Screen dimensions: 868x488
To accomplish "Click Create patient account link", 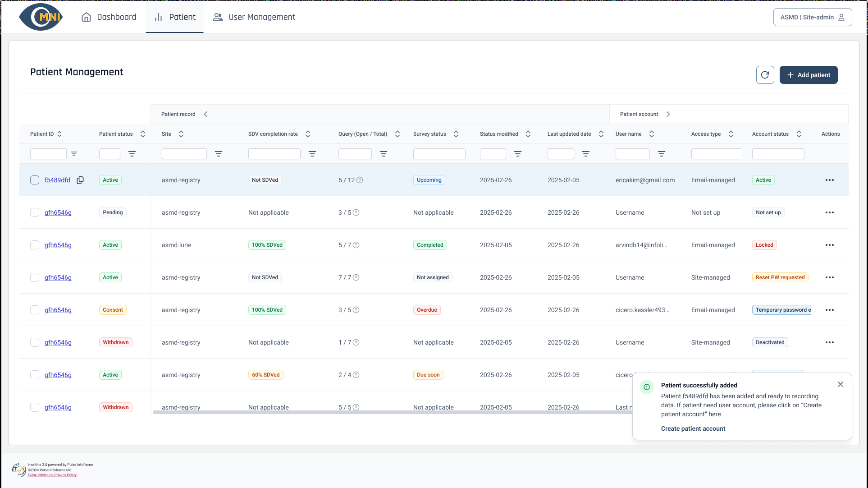I will (693, 428).
